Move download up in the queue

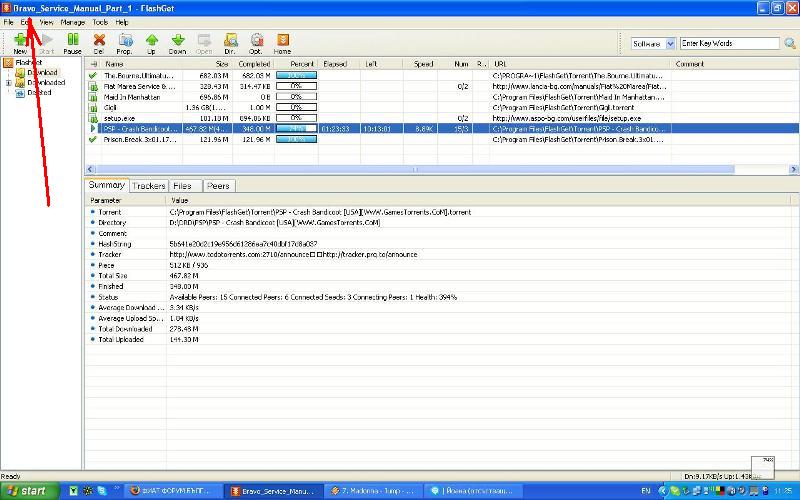(151, 42)
